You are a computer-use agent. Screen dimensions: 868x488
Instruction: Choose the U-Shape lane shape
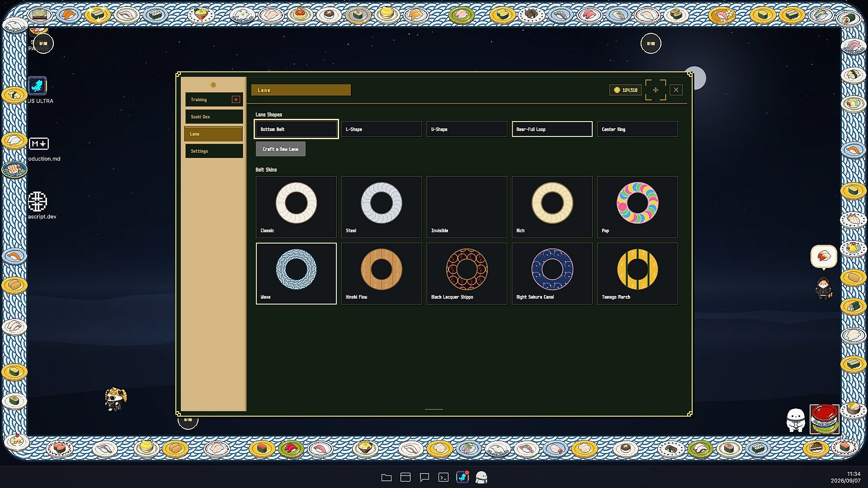(467, 129)
